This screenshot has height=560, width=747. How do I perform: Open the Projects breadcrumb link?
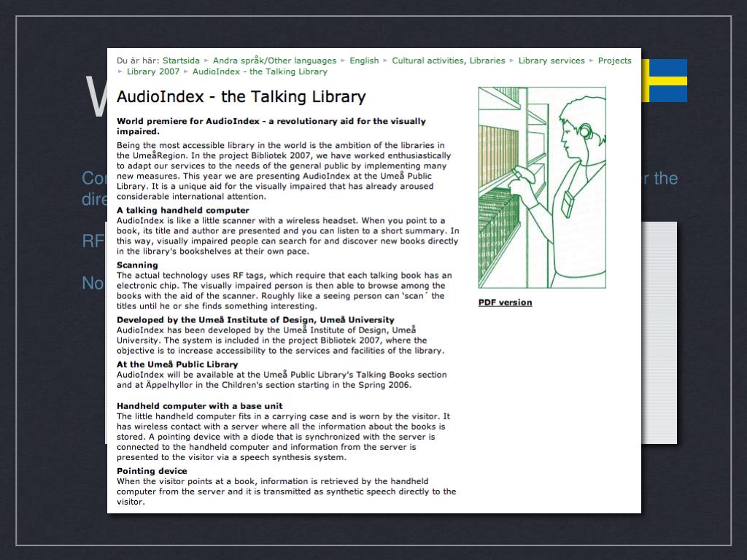pos(614,61)
